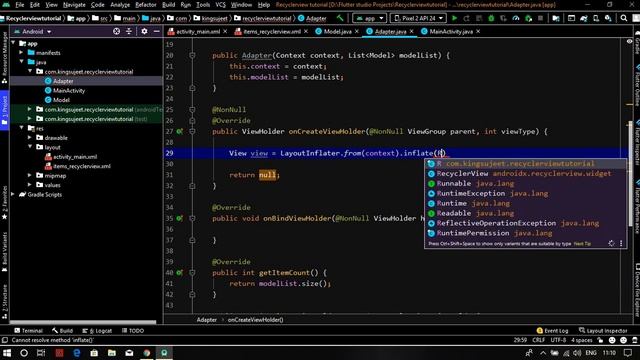Collapse the java folder
This screenshot has width=640, height=360.
tap(21, 62)
